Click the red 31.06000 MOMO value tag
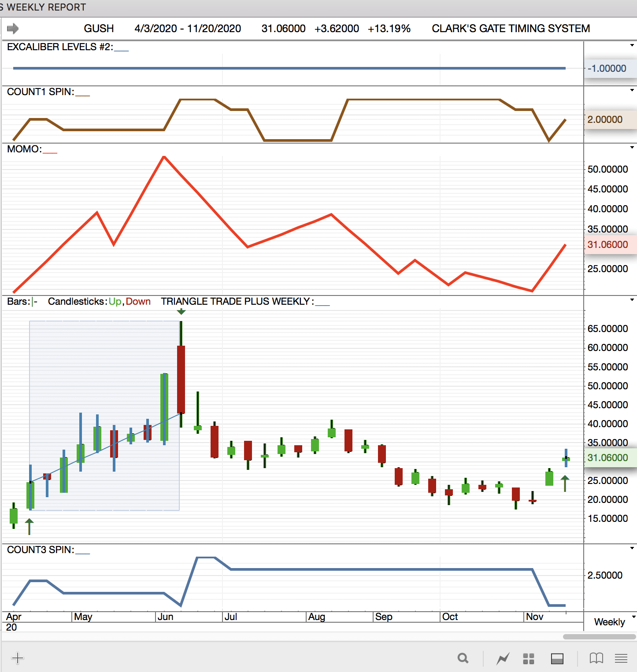The image size is (637, 672). click(x=610, y=244)
